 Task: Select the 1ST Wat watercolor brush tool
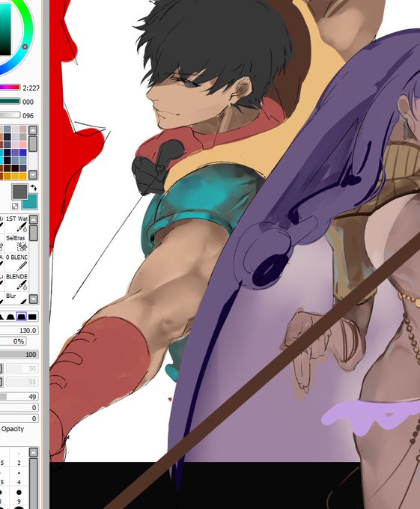point(16,223)
